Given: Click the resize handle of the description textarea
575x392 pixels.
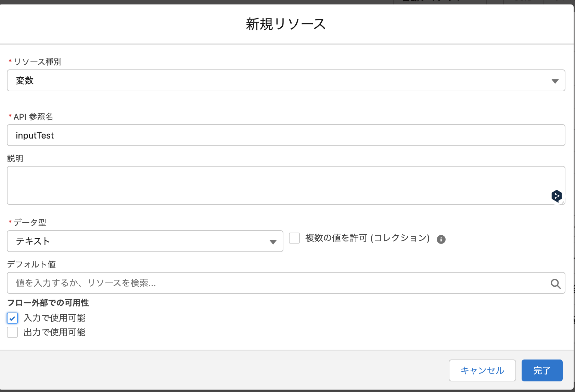Looking at the screenshot, I should [x=563, y=203].
